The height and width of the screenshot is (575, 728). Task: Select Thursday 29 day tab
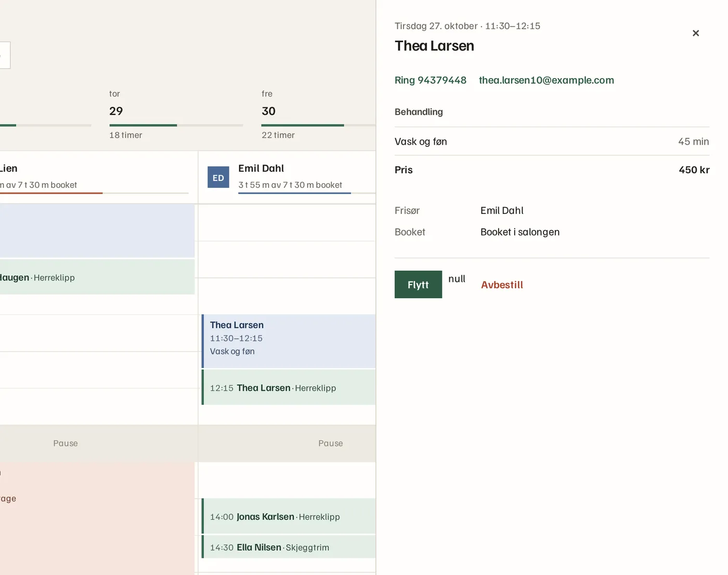coord(176,114)
